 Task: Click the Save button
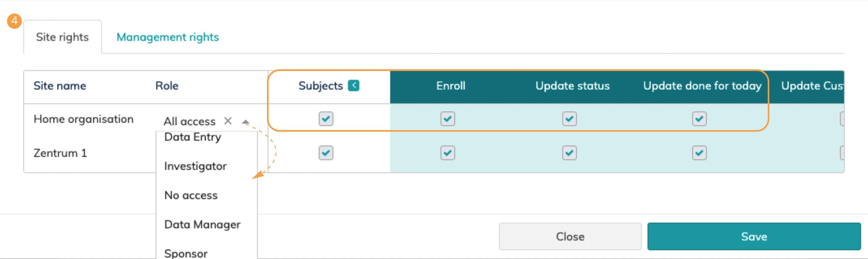coord(754,236)
